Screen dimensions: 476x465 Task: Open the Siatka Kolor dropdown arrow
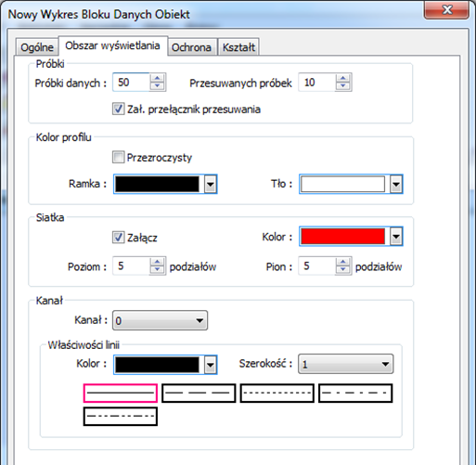[396, 237]
